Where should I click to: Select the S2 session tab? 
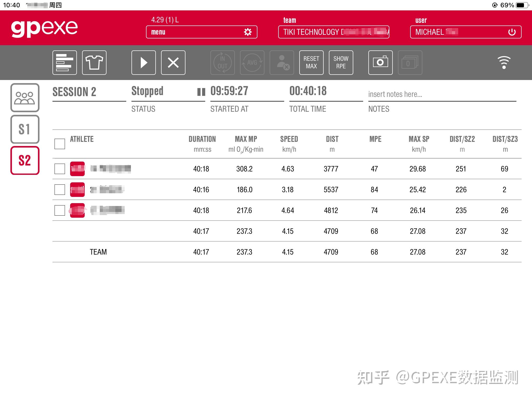pos(25,160)
